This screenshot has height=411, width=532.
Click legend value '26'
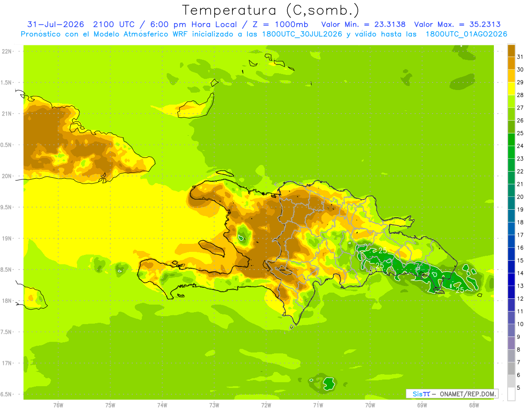click(520, 120)
